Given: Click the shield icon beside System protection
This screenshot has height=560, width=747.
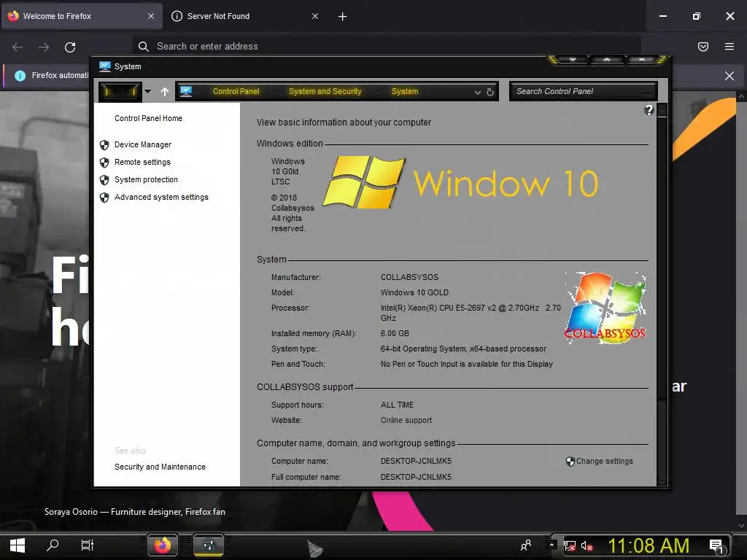Looking at the screenshot, I should (x=104, y=180).
